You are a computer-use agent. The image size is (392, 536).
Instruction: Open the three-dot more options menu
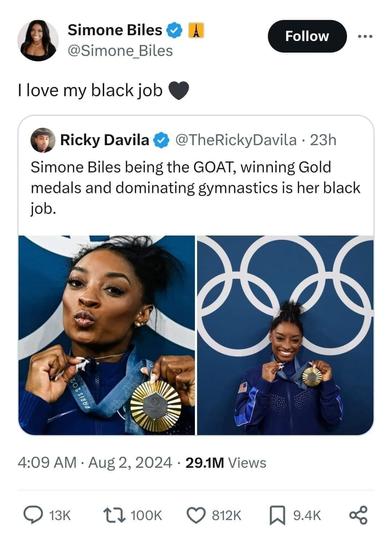click(x=365, y=36)
